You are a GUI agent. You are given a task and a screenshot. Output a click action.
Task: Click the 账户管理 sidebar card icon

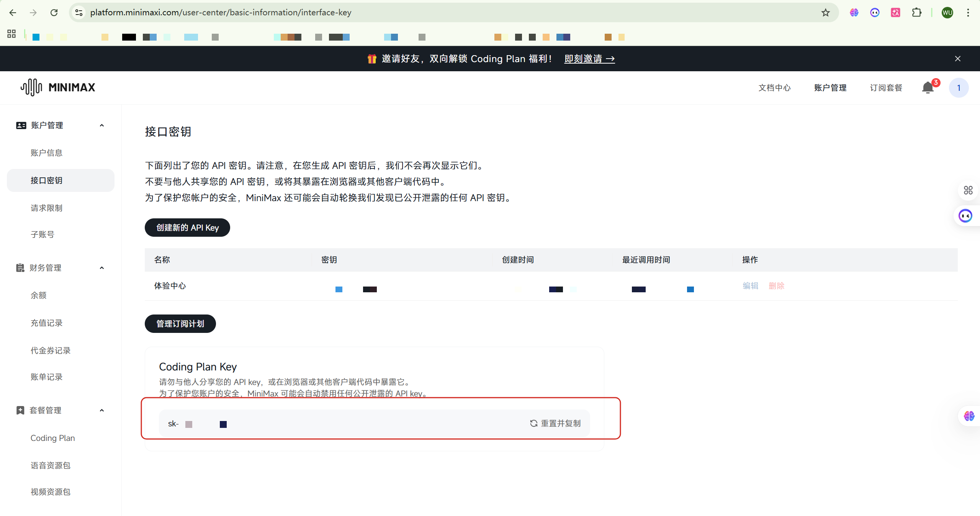click(21, 125)
